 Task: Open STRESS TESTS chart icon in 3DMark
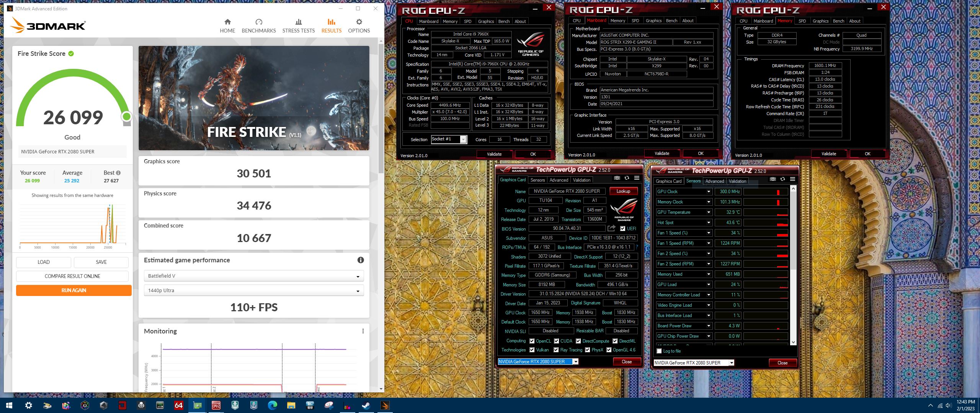pos(299,22)
